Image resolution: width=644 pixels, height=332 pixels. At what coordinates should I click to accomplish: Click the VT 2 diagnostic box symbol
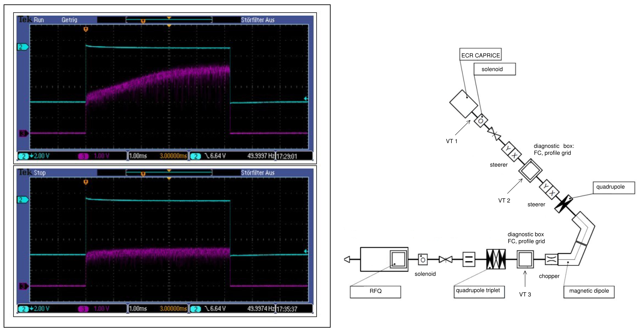[x=530, y=171]
